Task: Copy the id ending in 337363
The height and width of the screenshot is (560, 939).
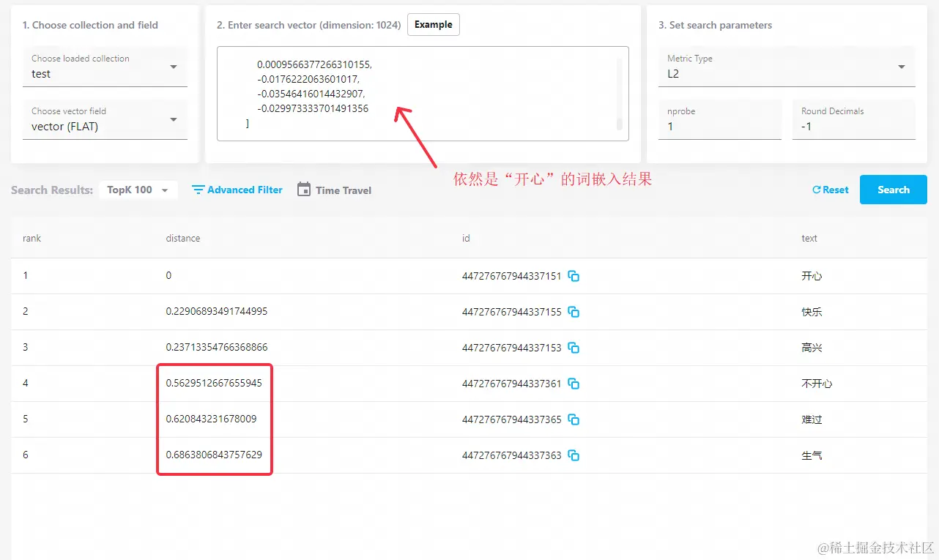Action: (574, 456)
